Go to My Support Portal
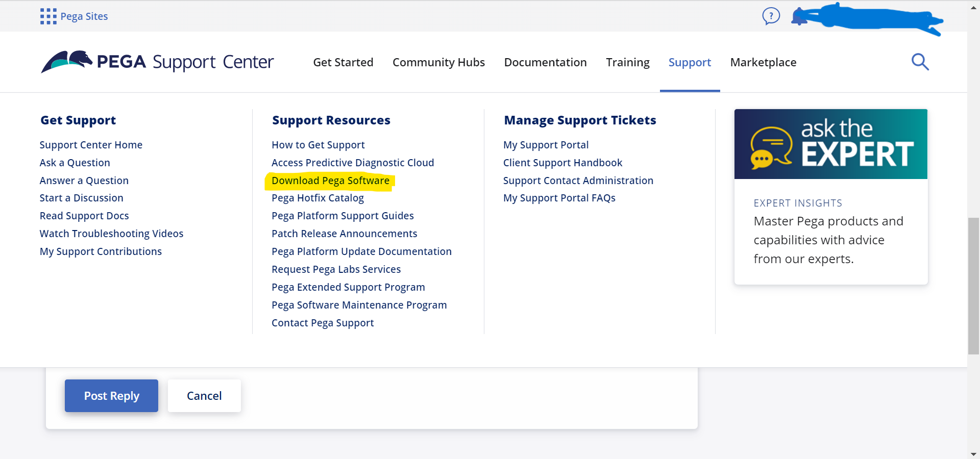The image size is (980, 459). point(546,144)
